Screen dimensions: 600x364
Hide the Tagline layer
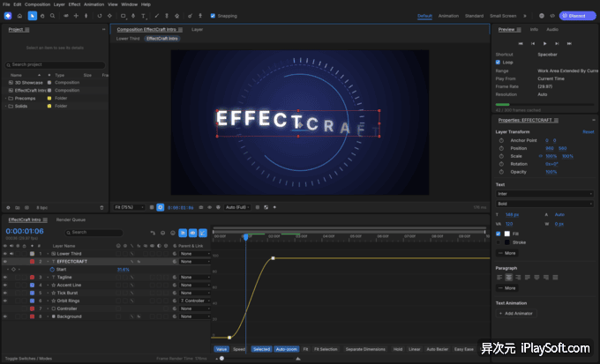[5, 278]
